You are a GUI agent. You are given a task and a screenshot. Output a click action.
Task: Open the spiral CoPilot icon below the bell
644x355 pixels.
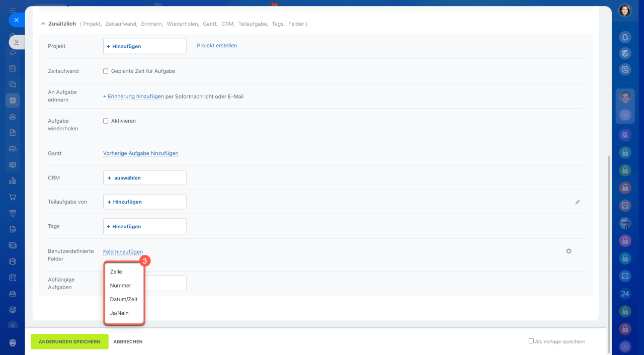(x=625, y=53)
